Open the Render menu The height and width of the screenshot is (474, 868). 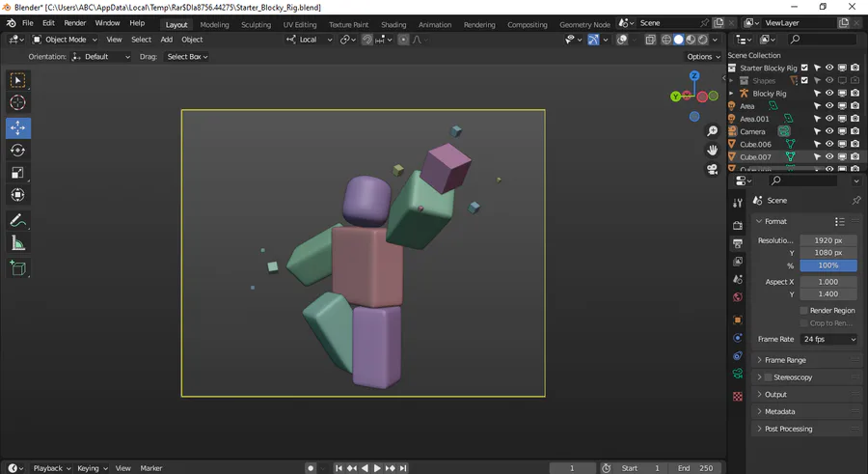(x=74, y=22)
